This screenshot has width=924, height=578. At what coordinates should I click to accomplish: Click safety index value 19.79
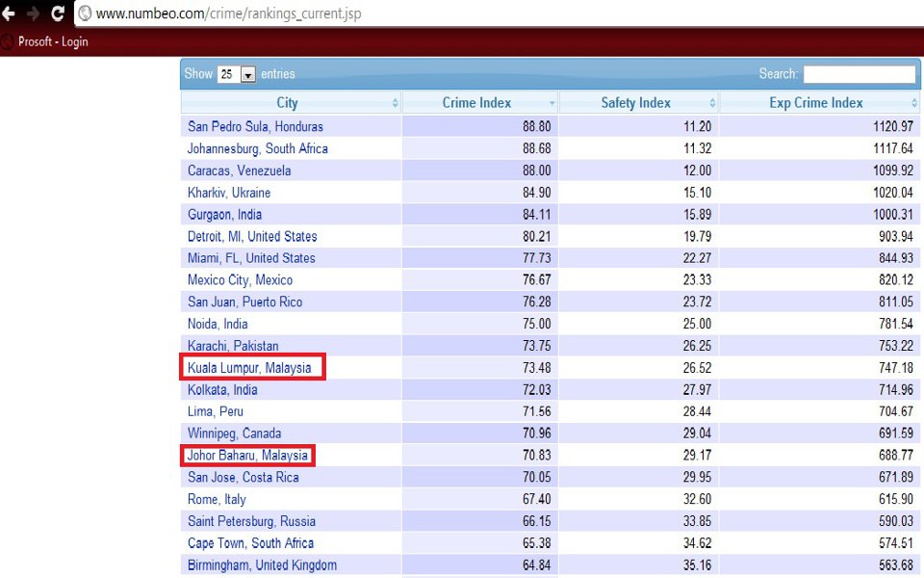tap(697, 237)
